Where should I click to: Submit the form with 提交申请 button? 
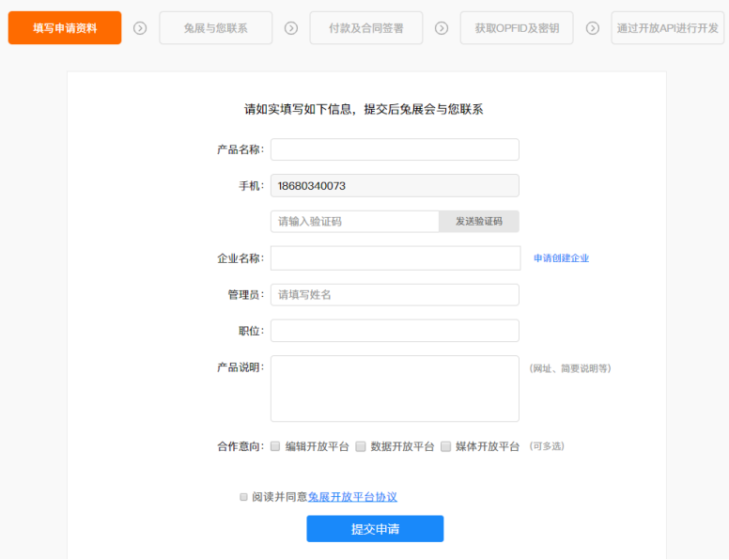(x=375, y=529)
